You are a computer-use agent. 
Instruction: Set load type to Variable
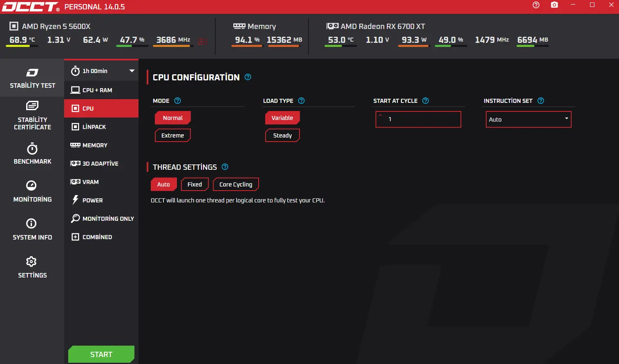pos(282,118)
